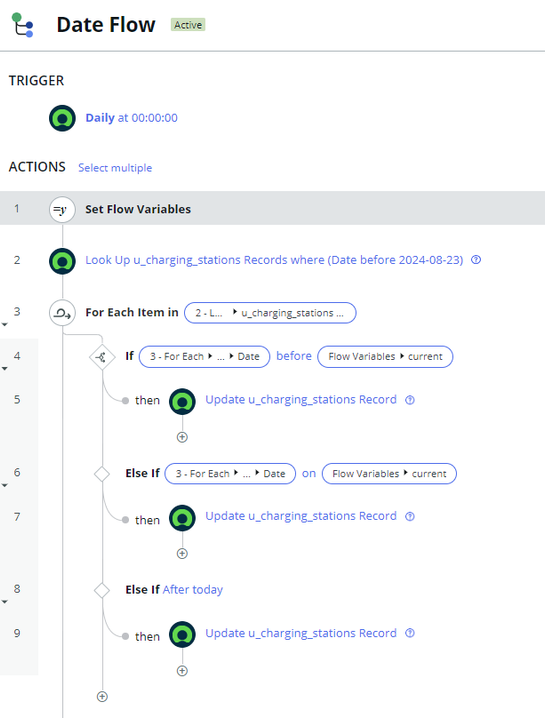Click the Daily trigger icon
The height and width of the screenshot is (718, 545).
click(x=62, y=118)
